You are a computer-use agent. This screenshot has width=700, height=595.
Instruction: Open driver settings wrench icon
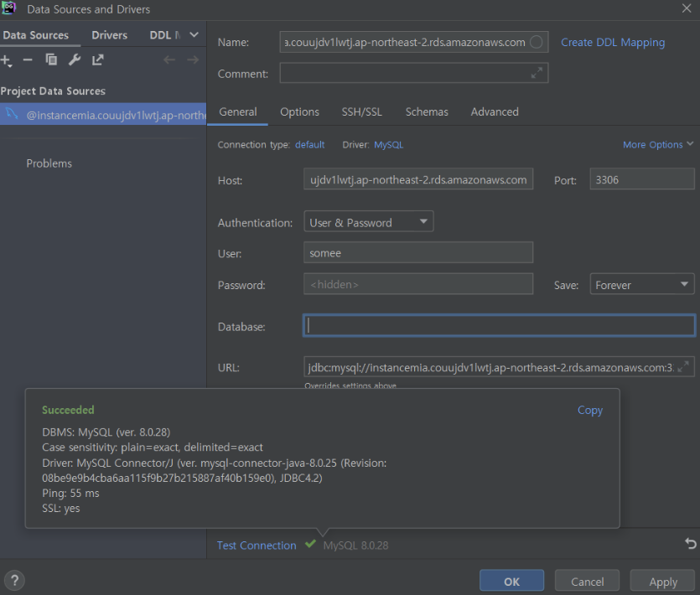(75, 59)
